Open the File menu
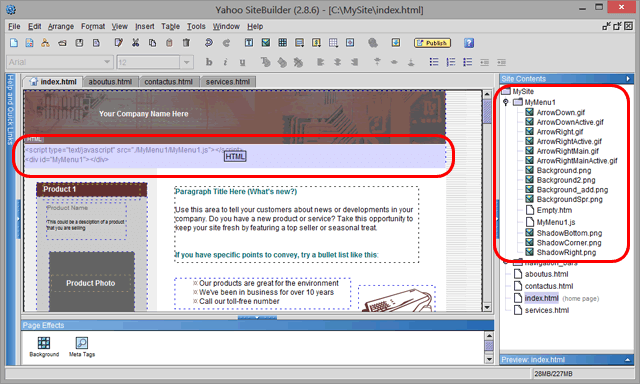640x384 pixels. point(14,27)
